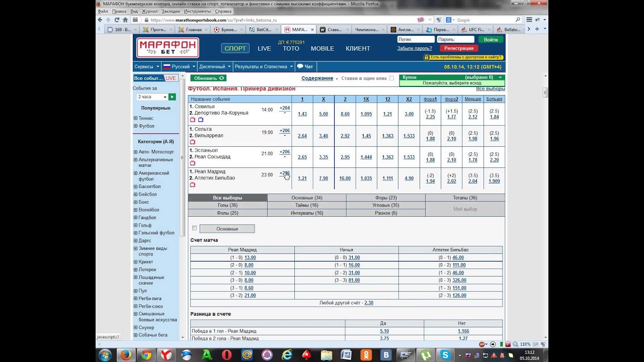Click the Google search box in toolbar
Image resolution: width=644 pixels, height=362 pixels.
click(x=484, y=20)
